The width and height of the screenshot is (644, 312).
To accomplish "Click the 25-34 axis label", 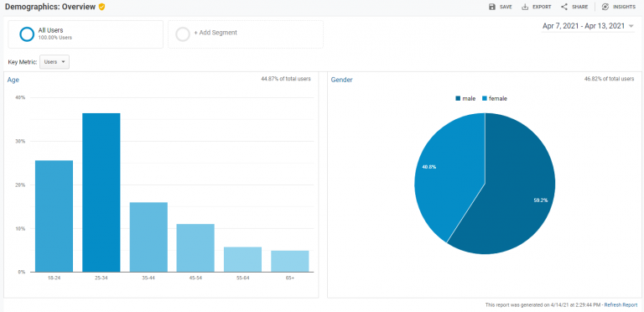I will tap(101, 278).
